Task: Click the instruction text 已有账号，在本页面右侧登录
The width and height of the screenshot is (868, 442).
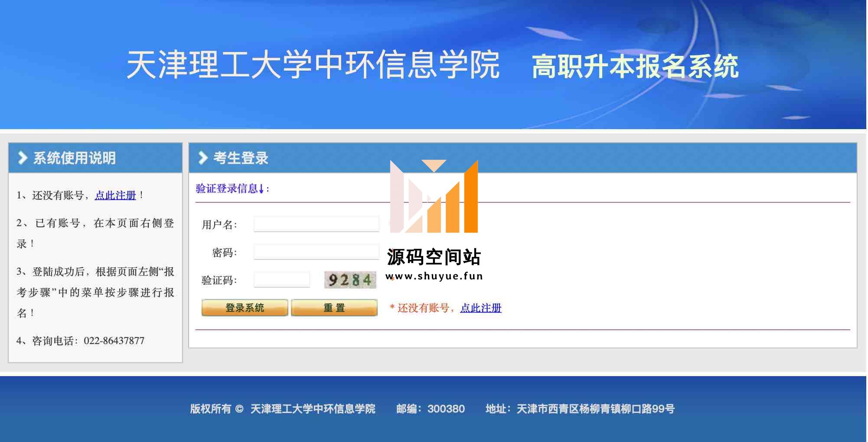Action: [95, 233]
